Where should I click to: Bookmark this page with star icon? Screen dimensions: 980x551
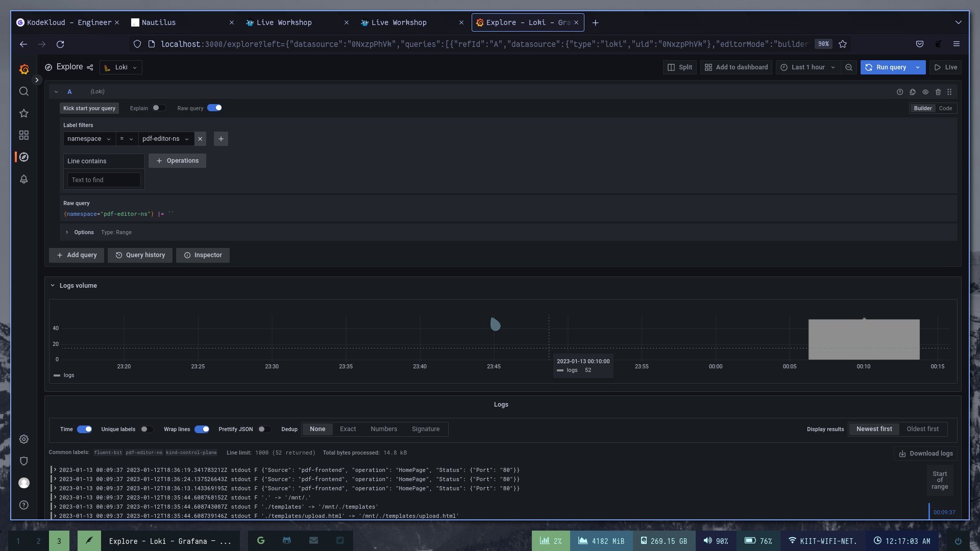[x=843, y=44]
